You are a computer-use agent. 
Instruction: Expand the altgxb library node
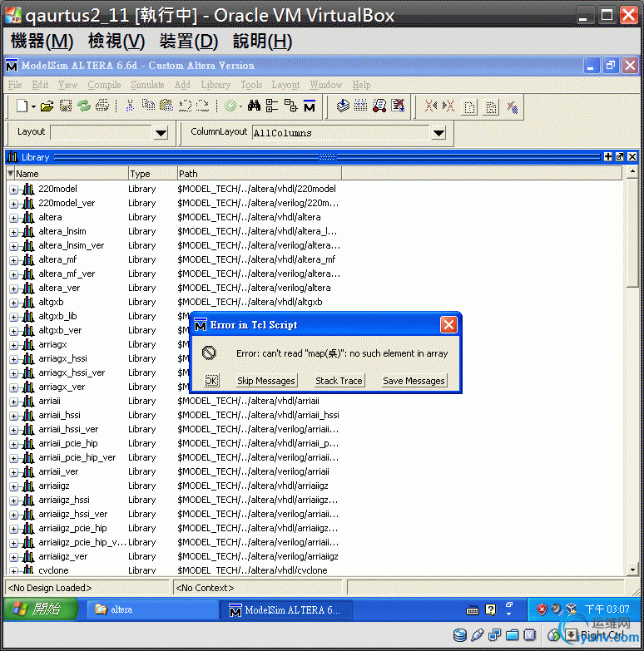pyautogui.click(x=13, y=303)
